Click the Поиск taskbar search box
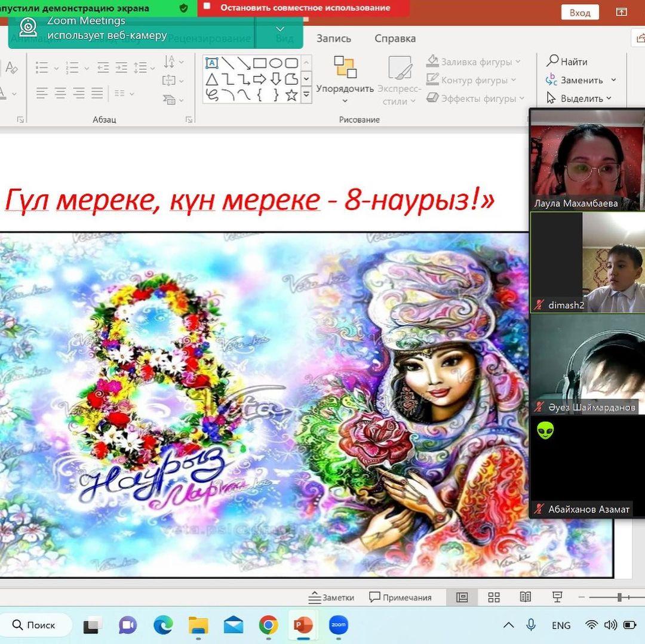The image size is (645, 644). pyautogui.click(x=35, y=625)
